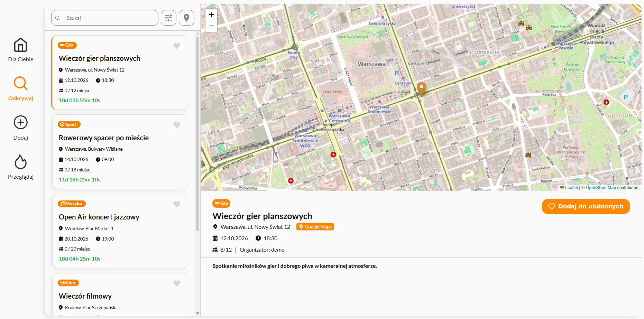Open the filter sliders button
The height and width of the screenshot is (319, 644).
pyautogui.click(x=168, y=18)
